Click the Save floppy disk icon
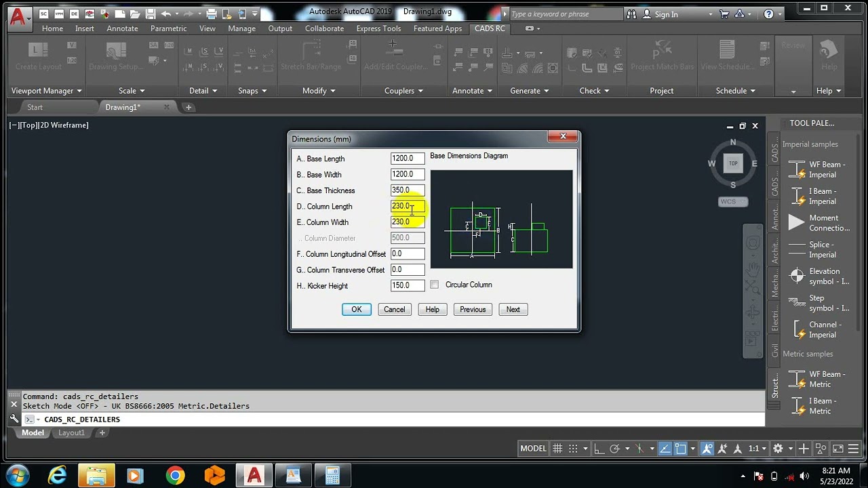868x488 pixels. 151,14
